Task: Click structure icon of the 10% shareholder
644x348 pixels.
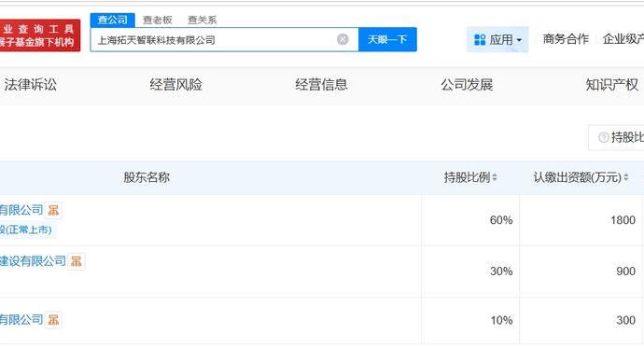Action: (53, 320)
